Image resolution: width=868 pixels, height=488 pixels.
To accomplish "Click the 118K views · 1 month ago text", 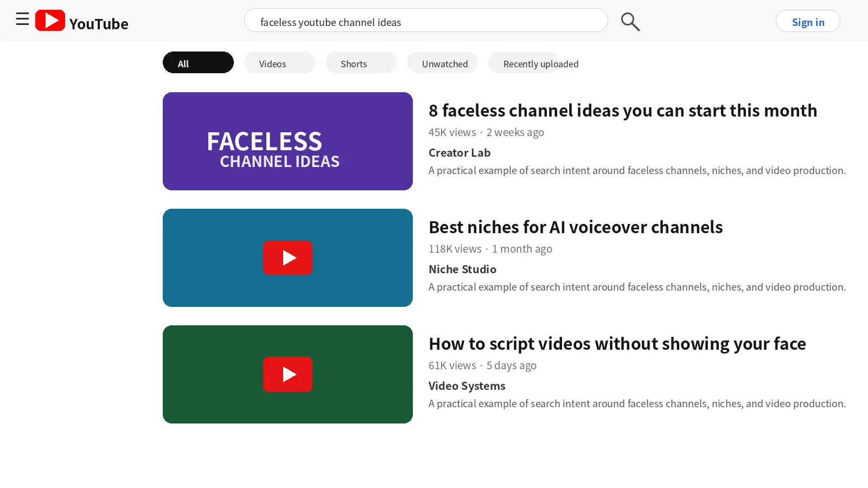I will (x=490, y=249).
